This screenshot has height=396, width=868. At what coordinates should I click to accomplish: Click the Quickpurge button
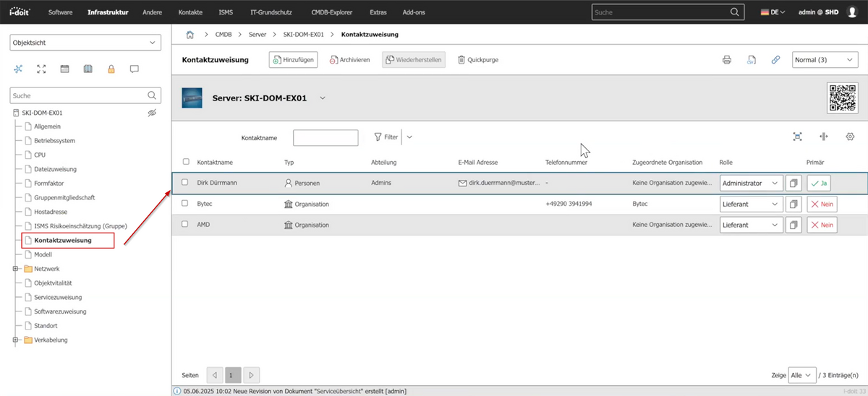(x=478, y=60)
